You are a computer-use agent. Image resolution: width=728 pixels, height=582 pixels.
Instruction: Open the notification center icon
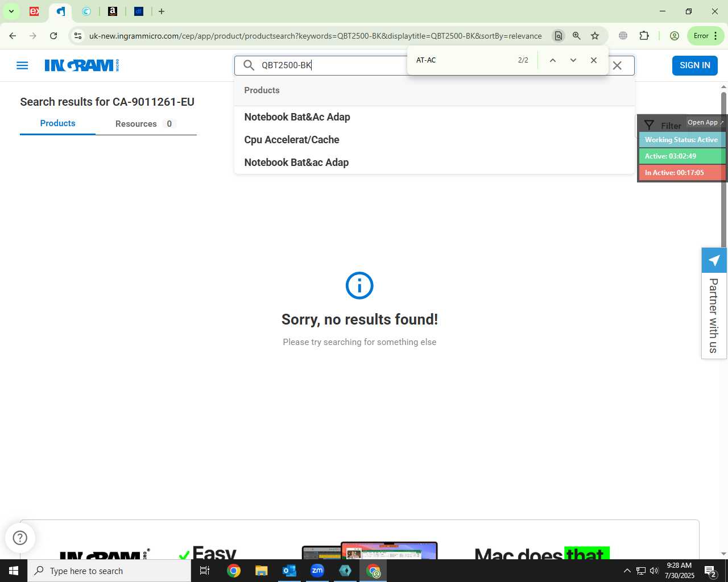pos(710,571)
